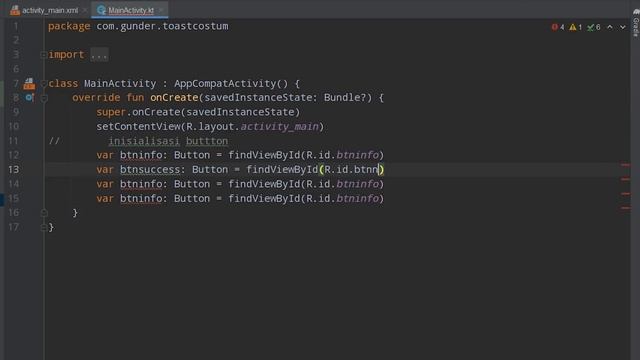The height and width of the screenshot is (360, 640).
Task: Click Bundle? parameter type on line 8
Action: click(x=345, y=98)
